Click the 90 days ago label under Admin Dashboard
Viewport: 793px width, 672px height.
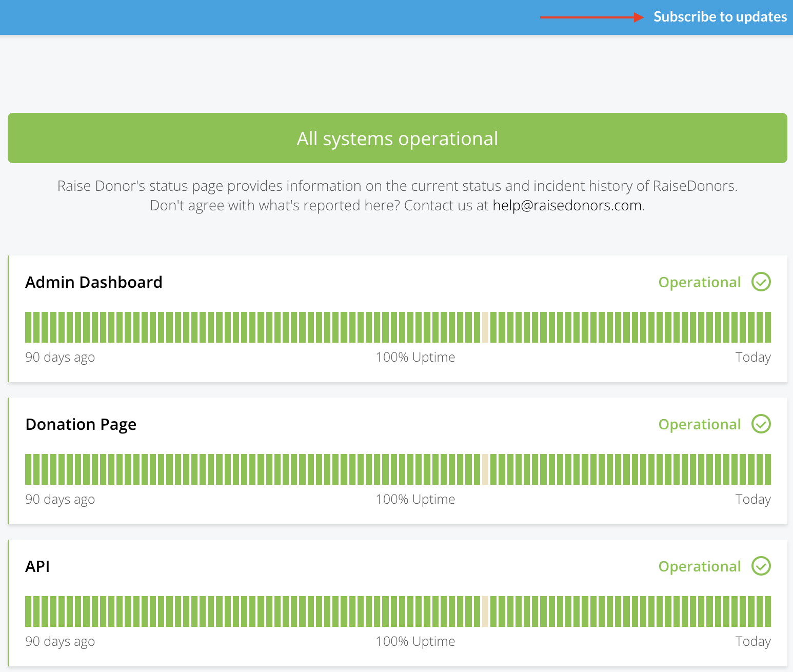click(60, 357)
